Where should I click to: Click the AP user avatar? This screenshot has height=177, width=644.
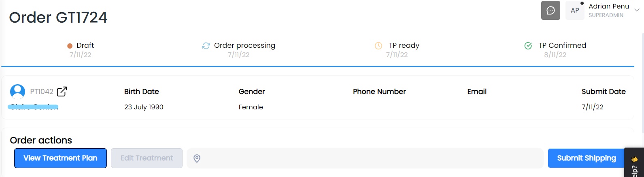(575, 11)
